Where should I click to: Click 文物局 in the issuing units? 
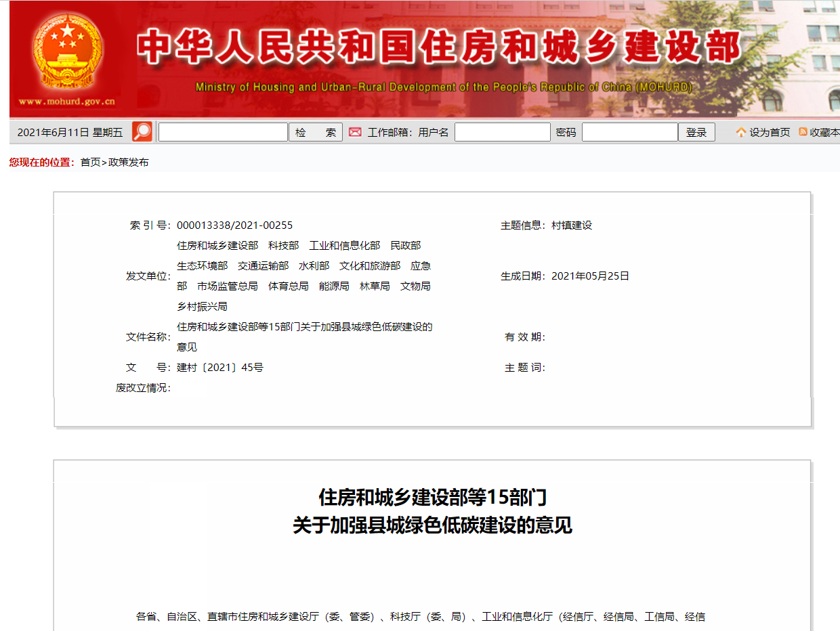click(x=415, y=286)
